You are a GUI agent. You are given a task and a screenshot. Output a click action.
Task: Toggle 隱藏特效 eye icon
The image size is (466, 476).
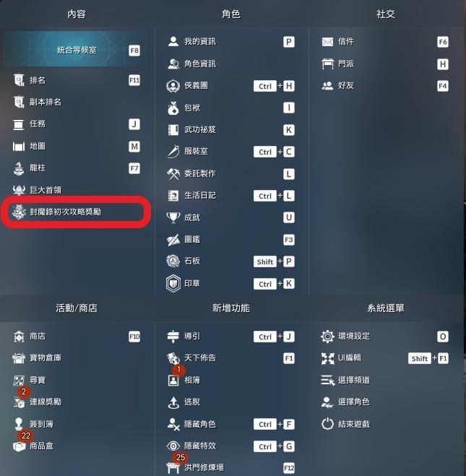(x=173, y=446)
